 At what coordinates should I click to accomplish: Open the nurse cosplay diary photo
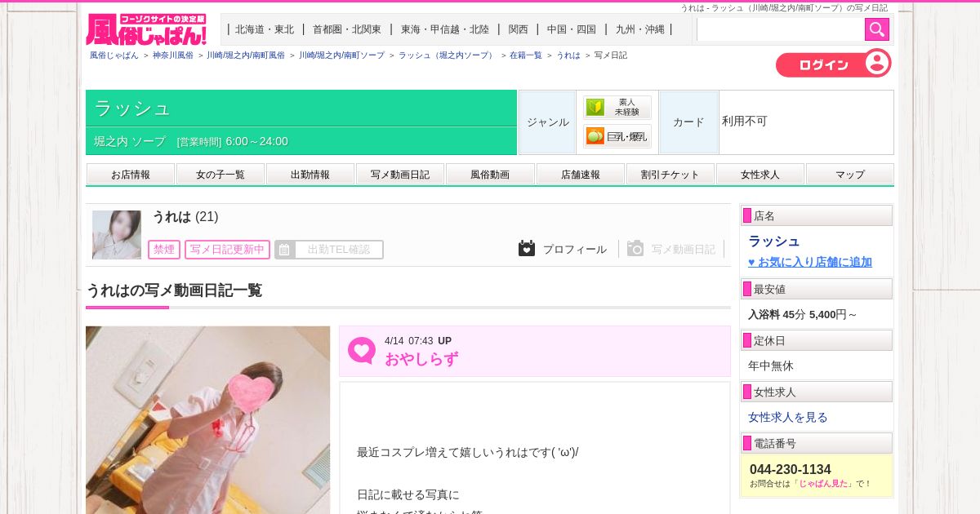click(x=208, y=420)
